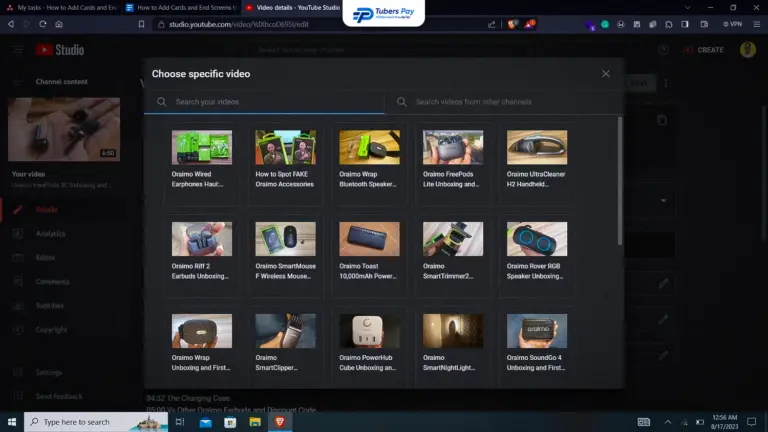Click the browser home icon
Image resolution: width=768 pixels, height=432 pixels.
click(x=59, y=24)
